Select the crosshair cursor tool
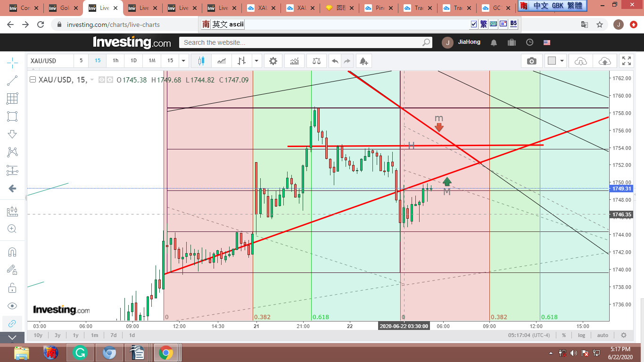 (x=12, y=62)
